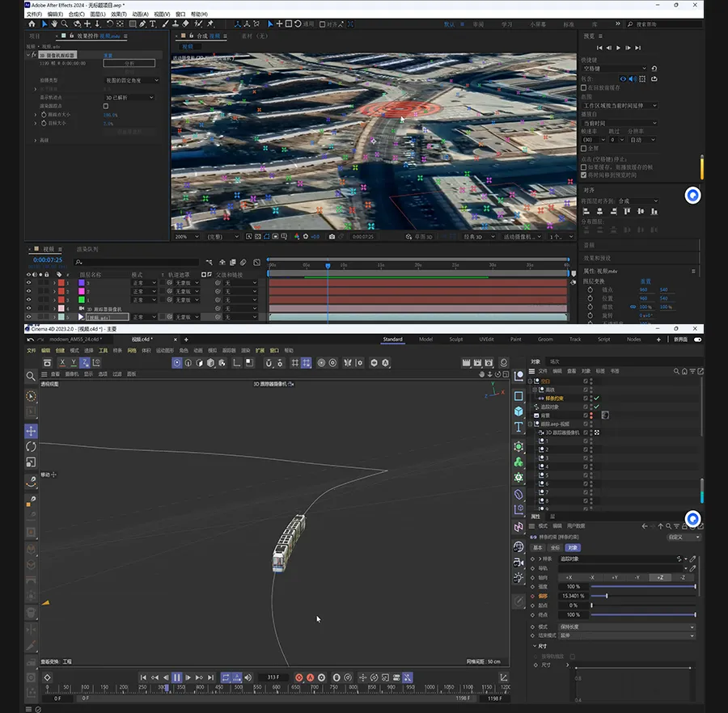
Task: Select the Clone Stamp tool in After Effects
Action: pos(176,23)
